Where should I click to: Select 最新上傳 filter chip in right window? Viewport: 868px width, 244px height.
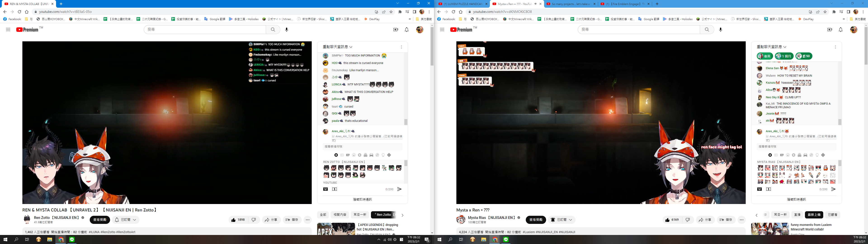coord(814,215)
